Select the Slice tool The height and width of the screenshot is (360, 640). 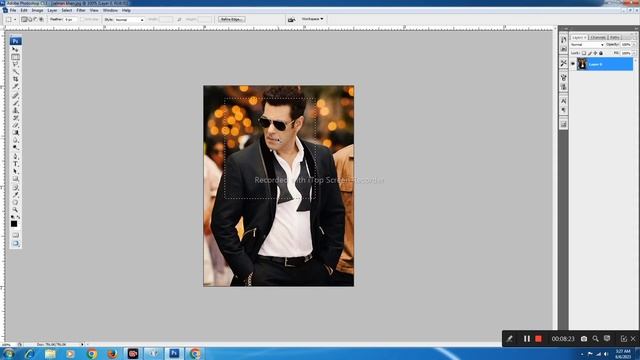(16, 87)
